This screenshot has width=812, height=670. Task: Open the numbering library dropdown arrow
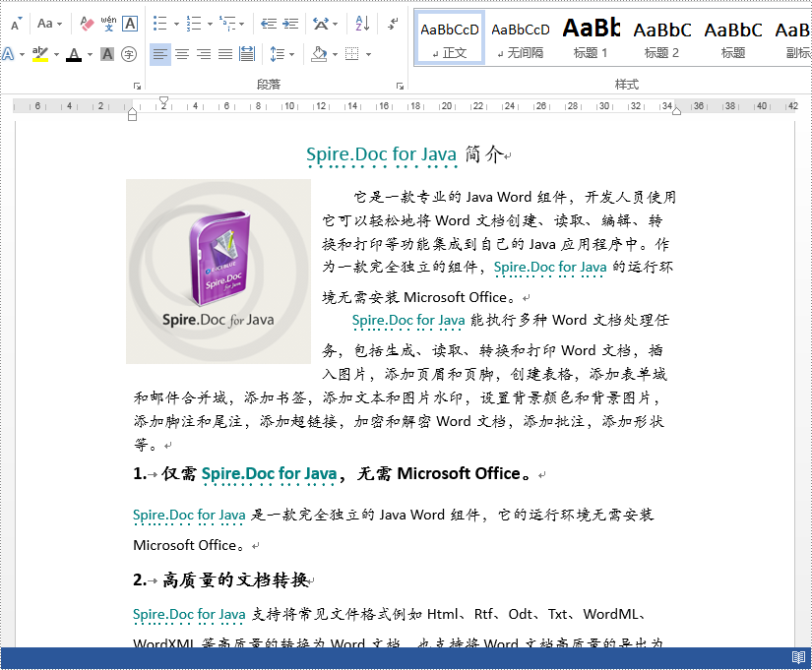[210, 24]
